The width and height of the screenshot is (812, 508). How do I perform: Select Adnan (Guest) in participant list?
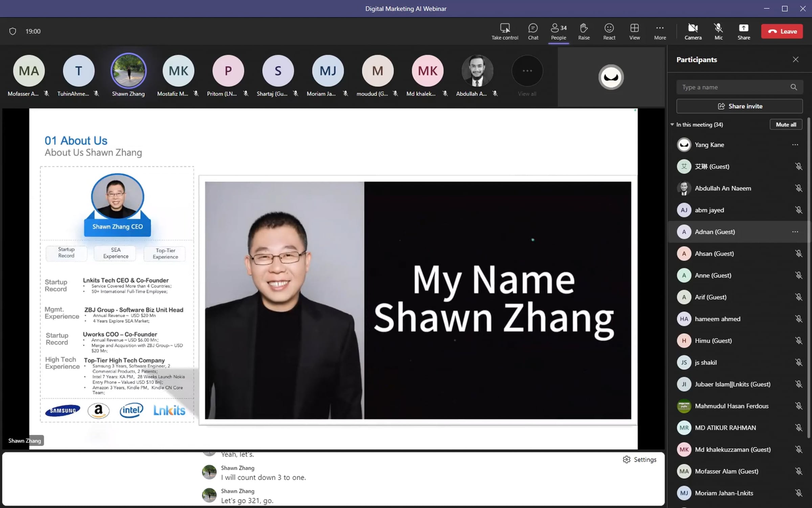coord(715,232)
